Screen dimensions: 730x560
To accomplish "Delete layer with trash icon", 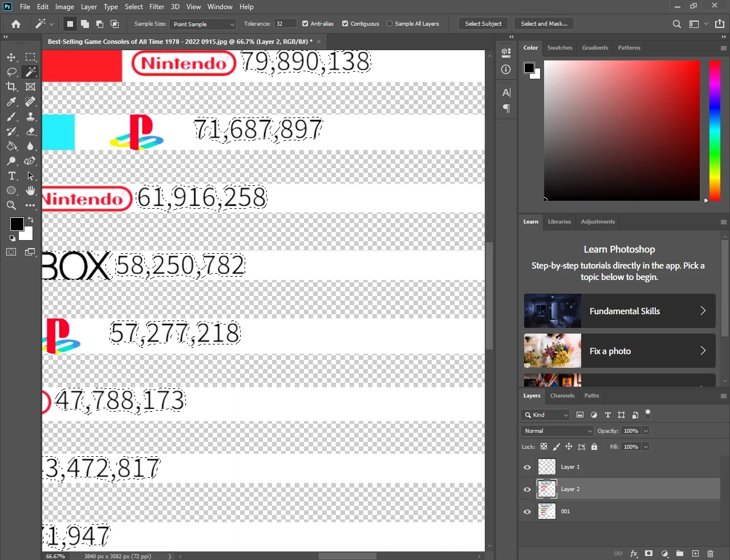I will (x=710, y=554).
